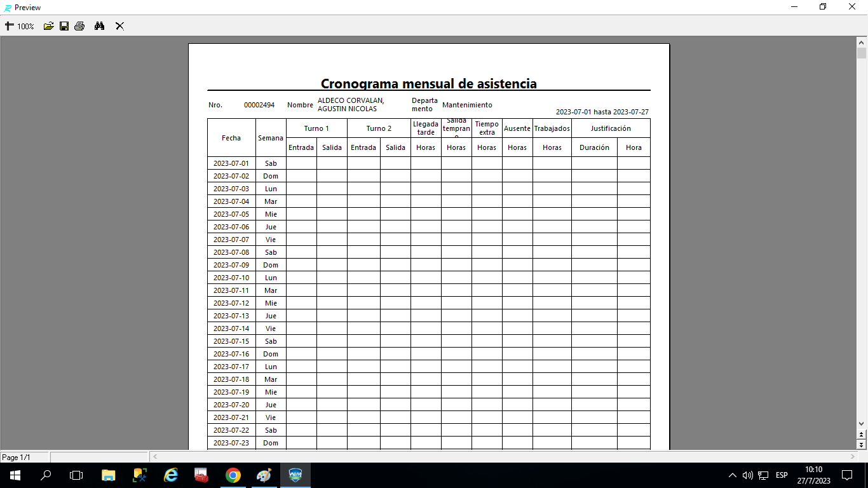Click the date cell 2023-07-04
This screenshot has width=868, height=488.
(x=231, y=201)
